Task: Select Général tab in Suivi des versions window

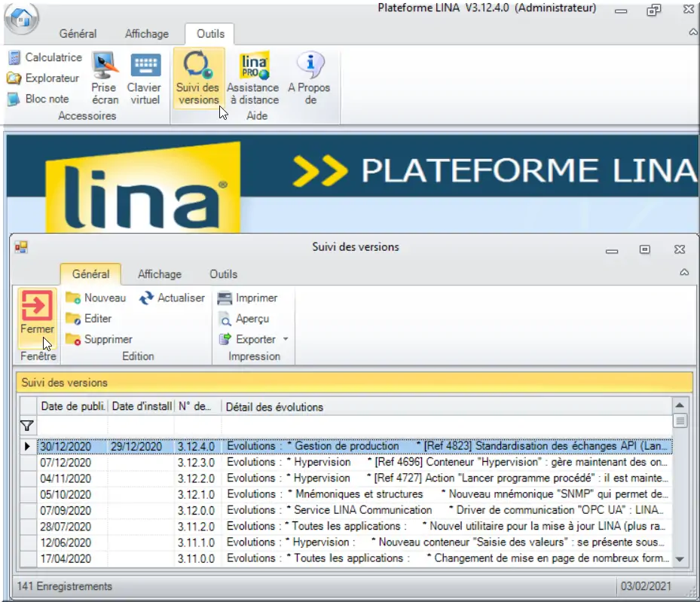Action: click(90, 274)
